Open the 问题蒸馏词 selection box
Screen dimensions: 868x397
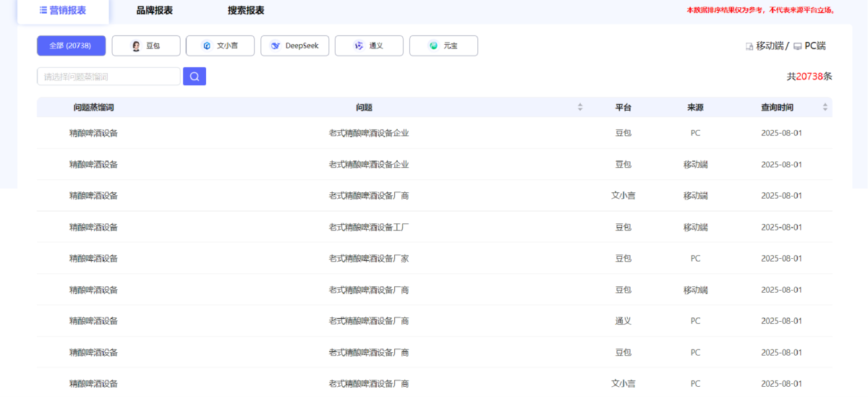(109, 77)
